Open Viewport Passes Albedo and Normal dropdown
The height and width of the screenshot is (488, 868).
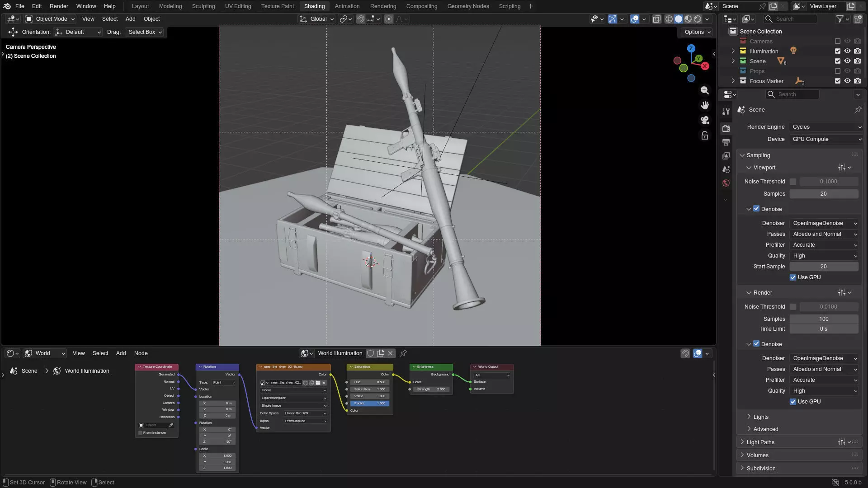(x=824, y=234)
